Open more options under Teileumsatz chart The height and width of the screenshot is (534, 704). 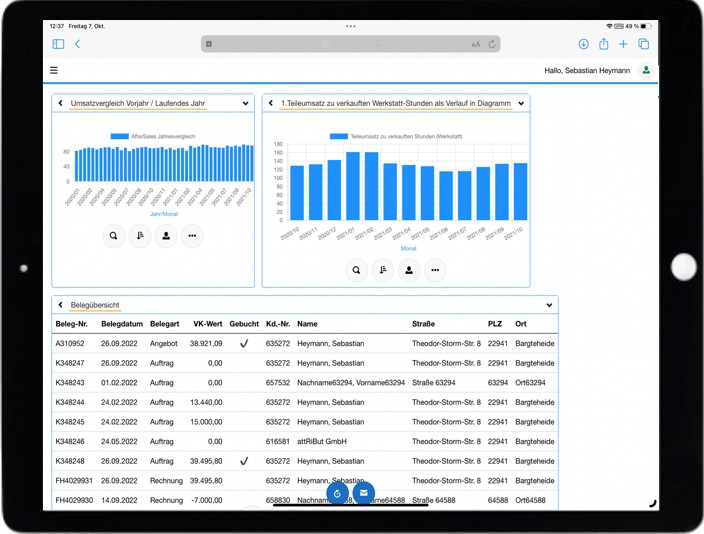[435, 270]
